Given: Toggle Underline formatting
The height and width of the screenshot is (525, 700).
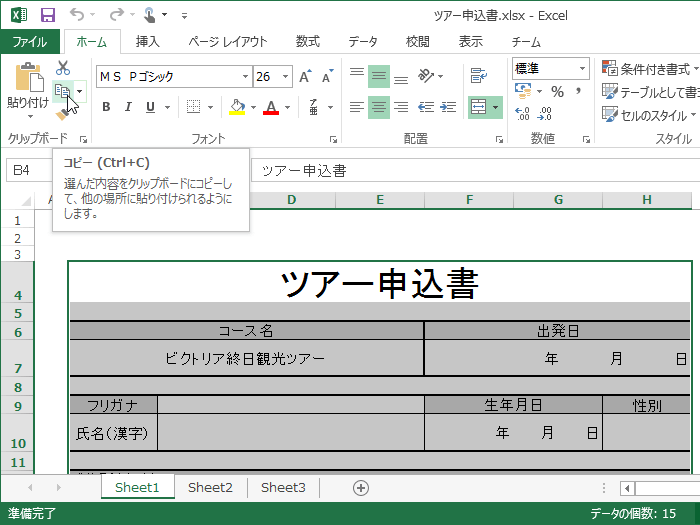Looking at the screenshot, I should click(x=150, y=107).
